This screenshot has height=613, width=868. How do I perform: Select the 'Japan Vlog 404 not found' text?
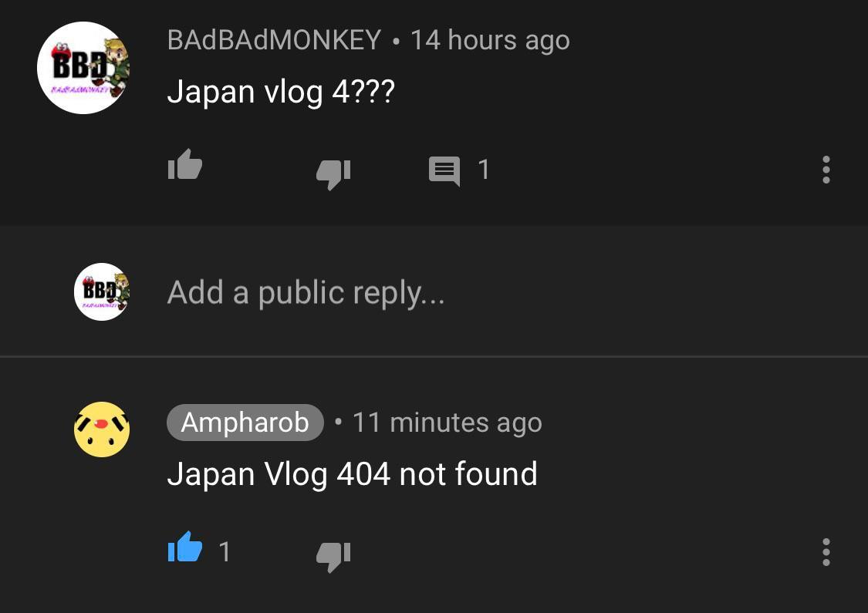352,474
